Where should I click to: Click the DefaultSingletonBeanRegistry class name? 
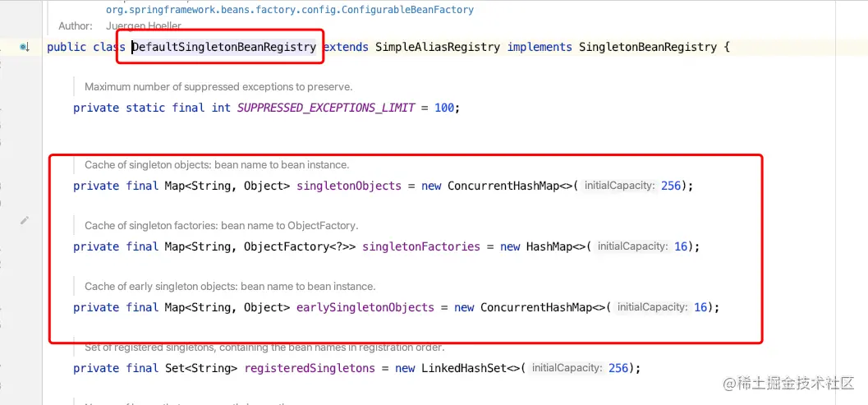click(224, 47)
